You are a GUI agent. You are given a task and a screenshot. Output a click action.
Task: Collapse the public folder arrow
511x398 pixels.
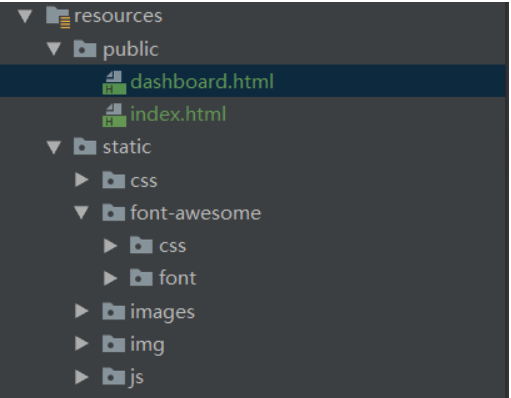point(54,49)
